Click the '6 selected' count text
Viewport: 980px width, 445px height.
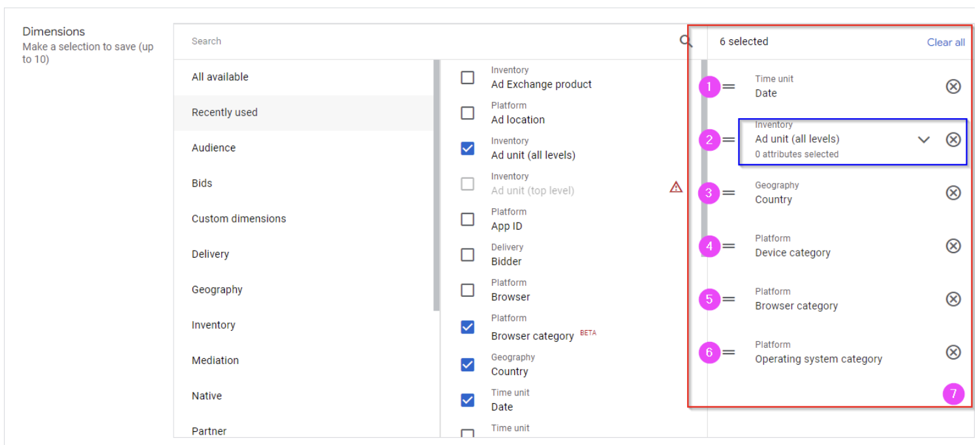[x=744, y=41]
